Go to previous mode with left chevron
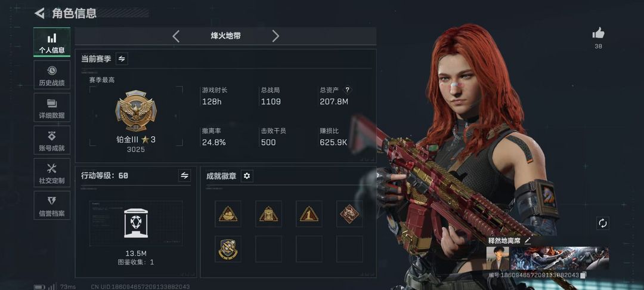644x290 pixels. click(176, 36)
